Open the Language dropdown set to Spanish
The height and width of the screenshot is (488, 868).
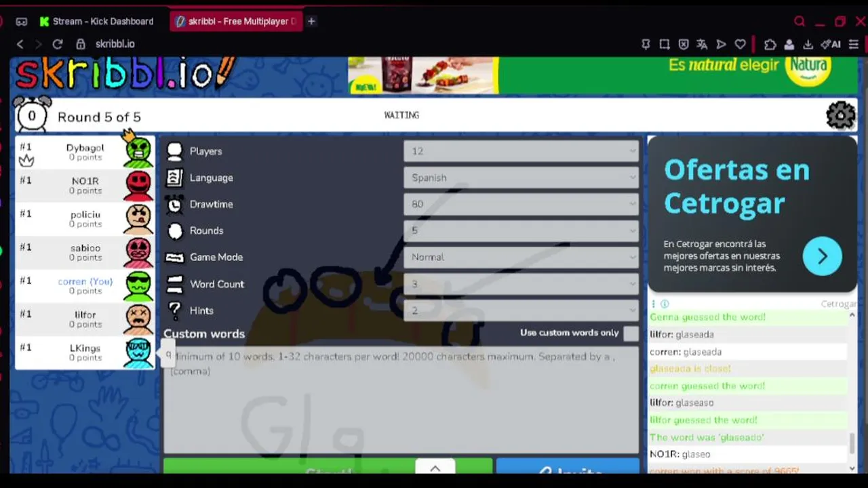pyautogui.click(x=521, y=178)
